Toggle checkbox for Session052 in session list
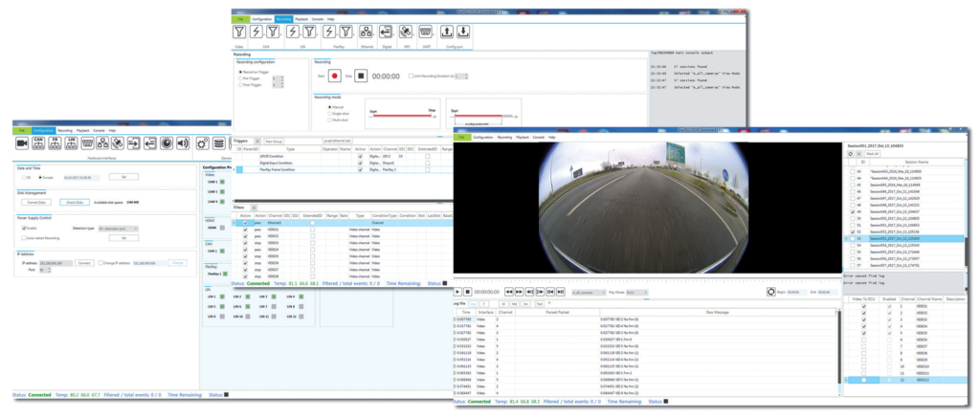The height and width of the screenshot is (417, 980). [851, 231]
